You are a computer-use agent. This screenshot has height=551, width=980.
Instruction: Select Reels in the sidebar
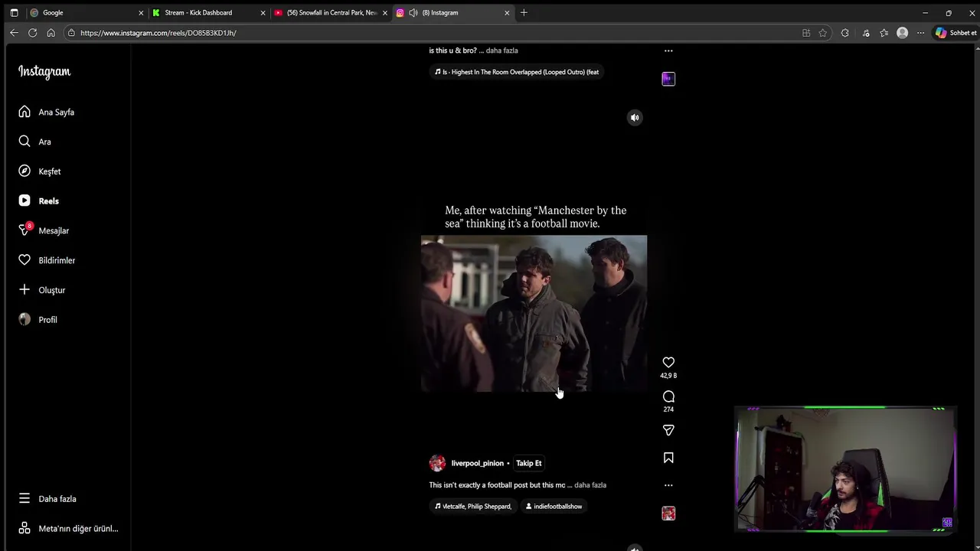point(38,201)
